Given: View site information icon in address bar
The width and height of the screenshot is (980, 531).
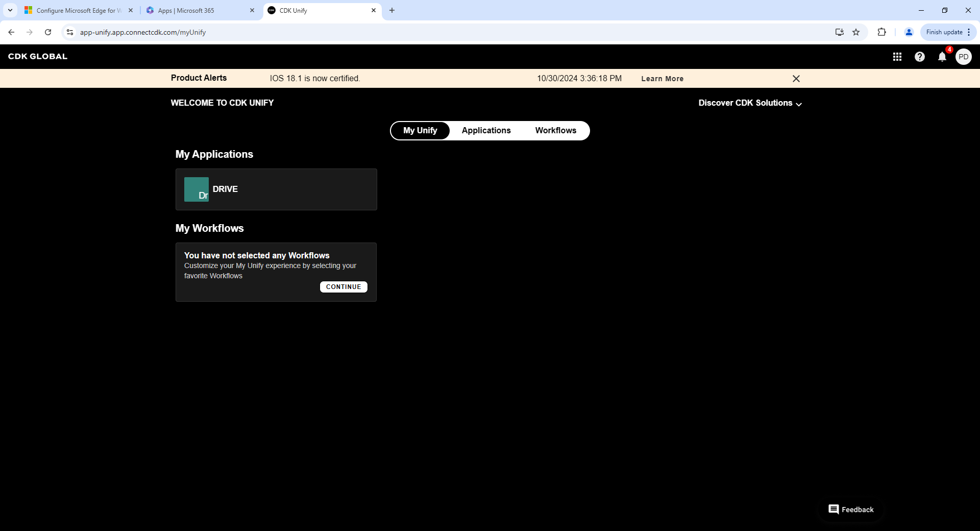Looking at the screenshot, I should [70, 32].
